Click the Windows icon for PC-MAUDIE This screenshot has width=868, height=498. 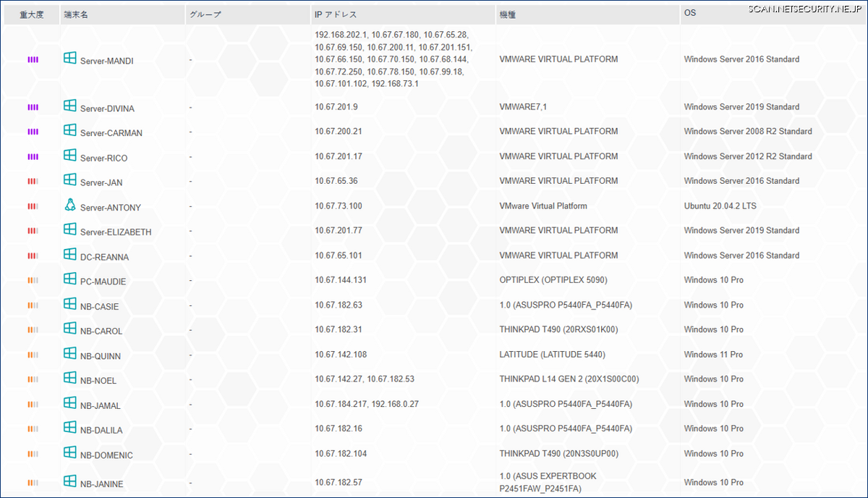(x=69, y=279)
